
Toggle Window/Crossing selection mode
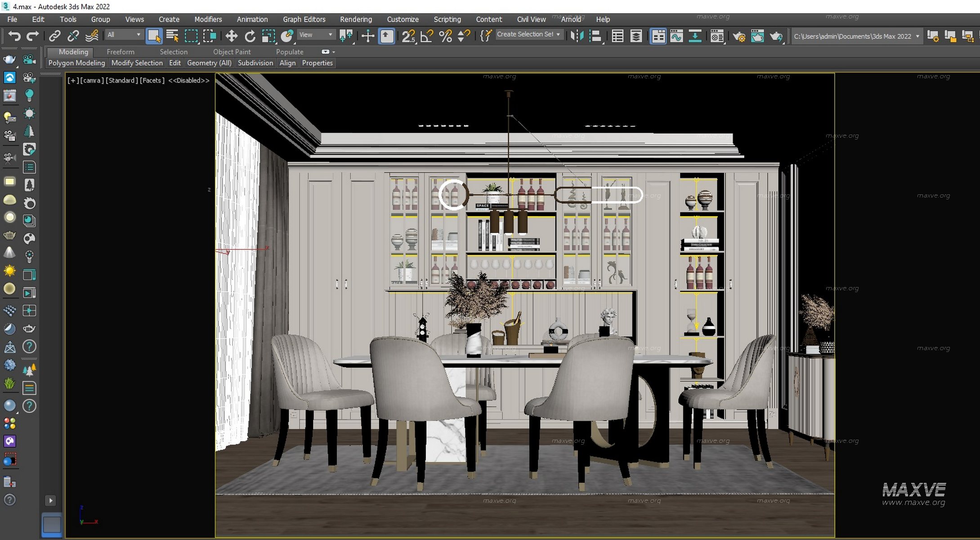point(209,36)
